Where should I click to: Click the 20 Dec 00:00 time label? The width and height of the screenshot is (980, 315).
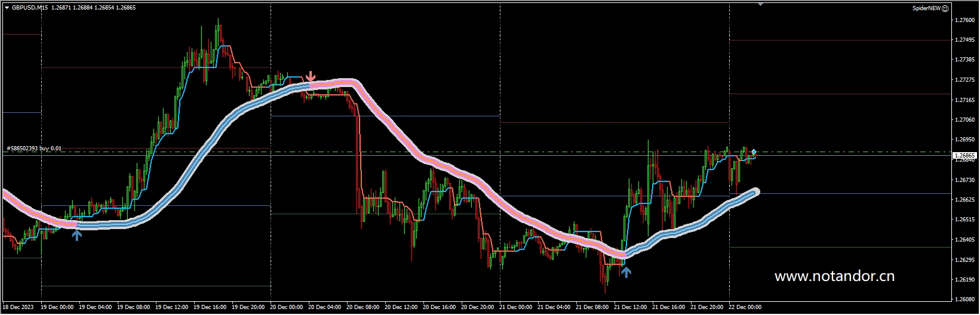pyautogui.click(x=286, y=307)
